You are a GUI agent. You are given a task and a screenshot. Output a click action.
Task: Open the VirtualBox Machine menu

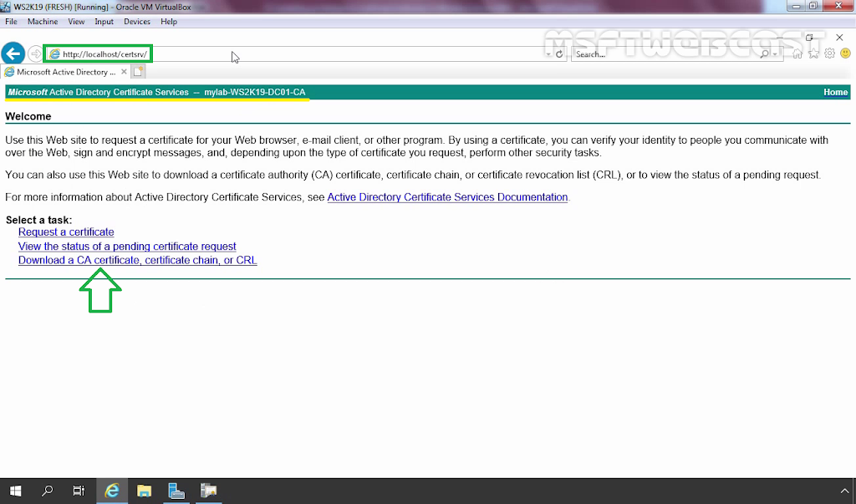(43, 21)
